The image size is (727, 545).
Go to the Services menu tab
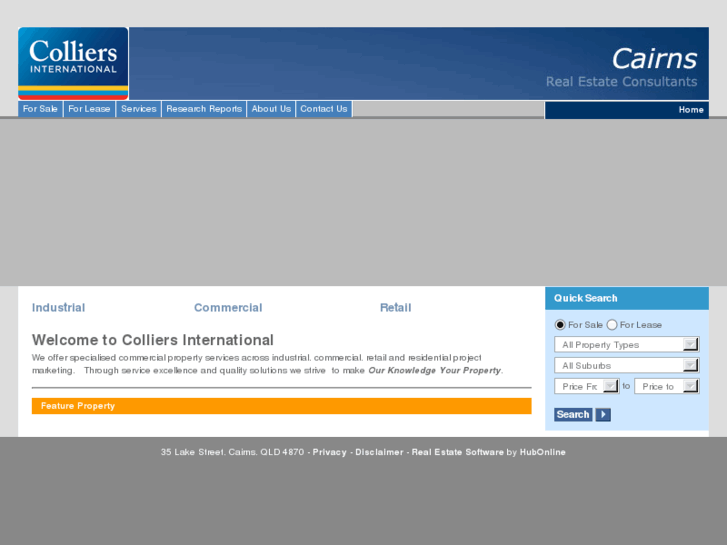click(139, 109)
